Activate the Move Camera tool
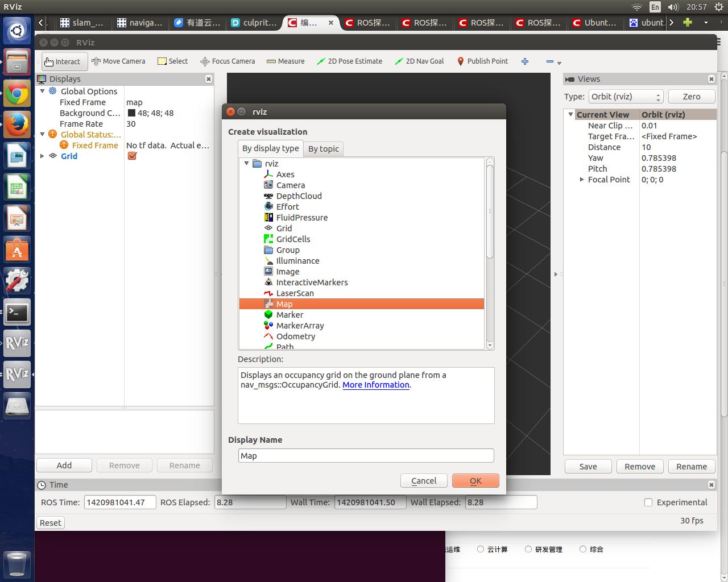The image size is (728, 582). click(118, 61)
